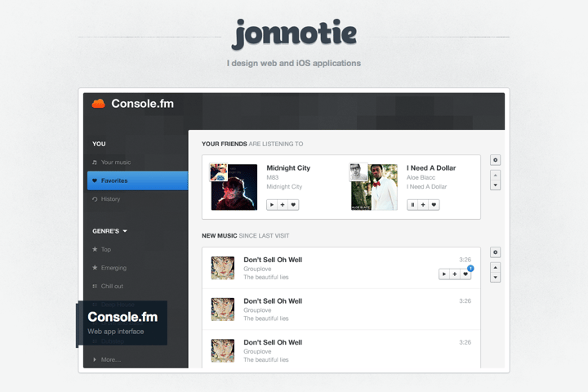The image size is (588, 392).
Task: Click the orange Console.fm cloud logo
Action: pyautogui.click(x=98, y=104)
